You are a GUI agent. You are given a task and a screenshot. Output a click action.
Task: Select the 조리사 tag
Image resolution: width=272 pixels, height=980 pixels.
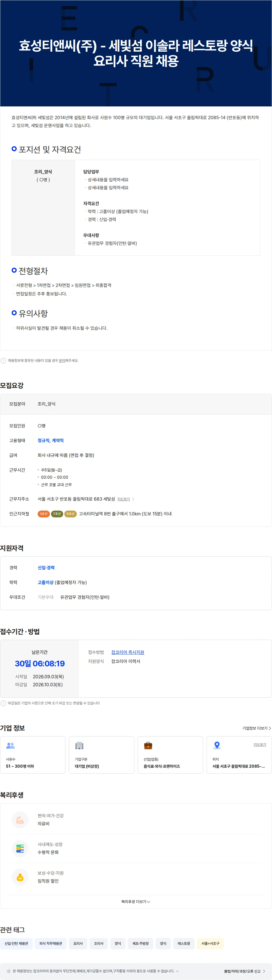99,943
